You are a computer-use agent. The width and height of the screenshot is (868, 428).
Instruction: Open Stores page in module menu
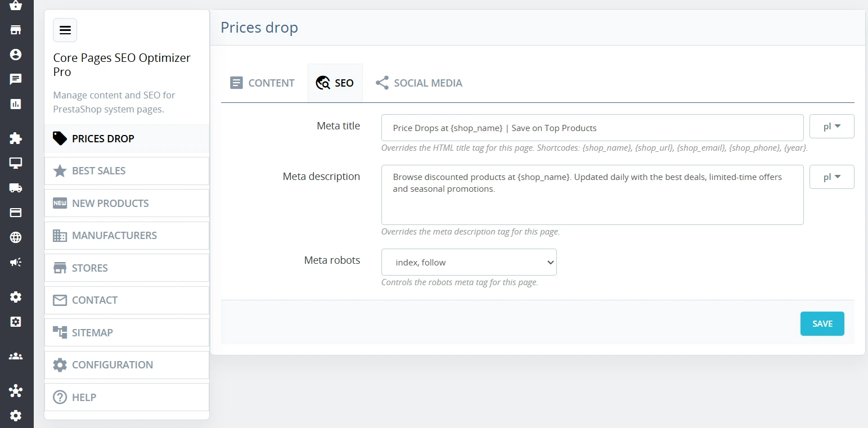pyautogui.click(x=127, y=268)
